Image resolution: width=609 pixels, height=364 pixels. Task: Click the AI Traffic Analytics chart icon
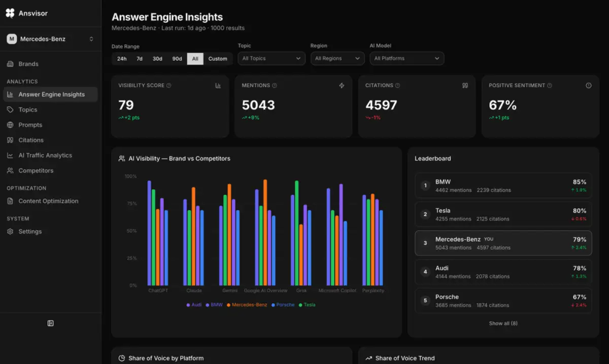(10, 155)
